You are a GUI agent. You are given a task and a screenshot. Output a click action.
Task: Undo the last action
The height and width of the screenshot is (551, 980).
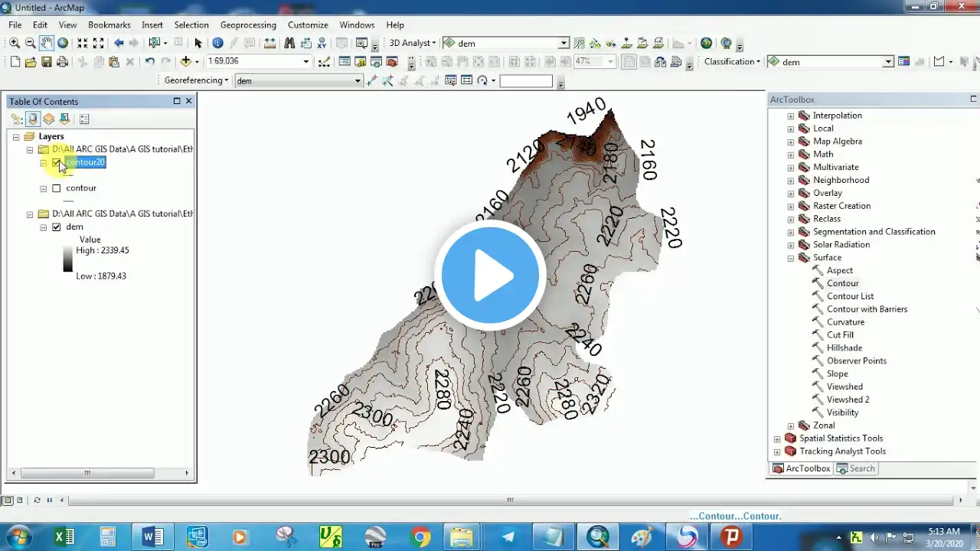click(149, 62)
